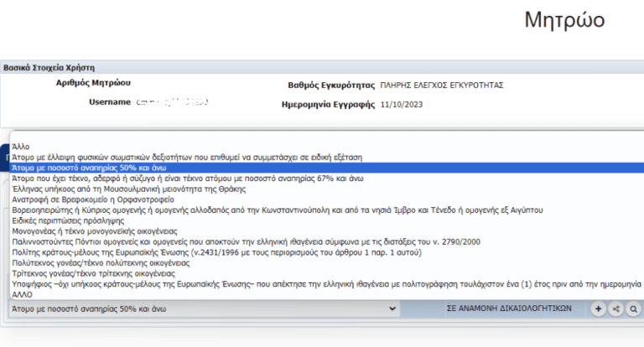
Task: Choose 'Ειδικές περιπτώσεις πρόσληψης' option
Action: [327, 220]
